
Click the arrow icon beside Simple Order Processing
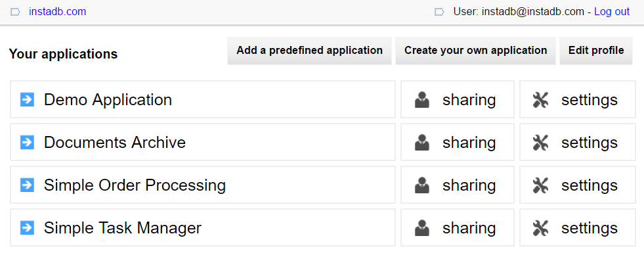tap(27, 185)
